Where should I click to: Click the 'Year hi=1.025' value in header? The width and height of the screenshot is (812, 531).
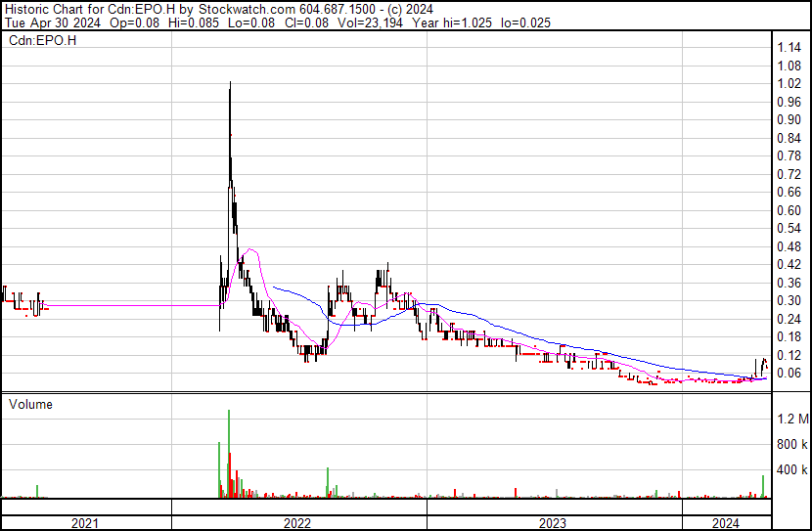coord(452,22)
